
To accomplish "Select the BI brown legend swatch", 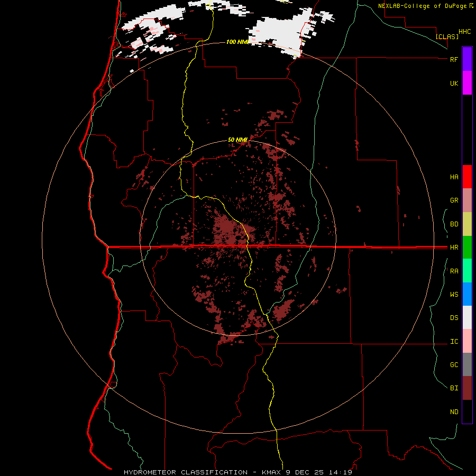I will (x=467, y=388).
